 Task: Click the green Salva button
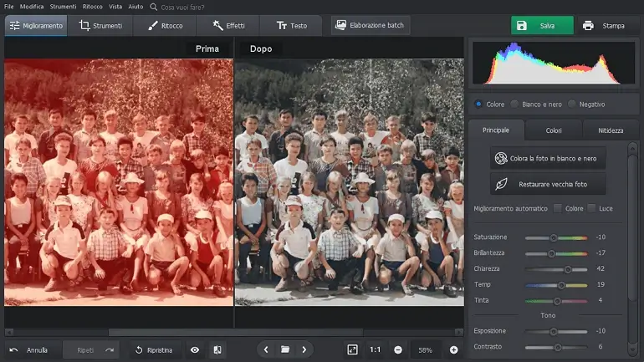(x=542, y=25)
